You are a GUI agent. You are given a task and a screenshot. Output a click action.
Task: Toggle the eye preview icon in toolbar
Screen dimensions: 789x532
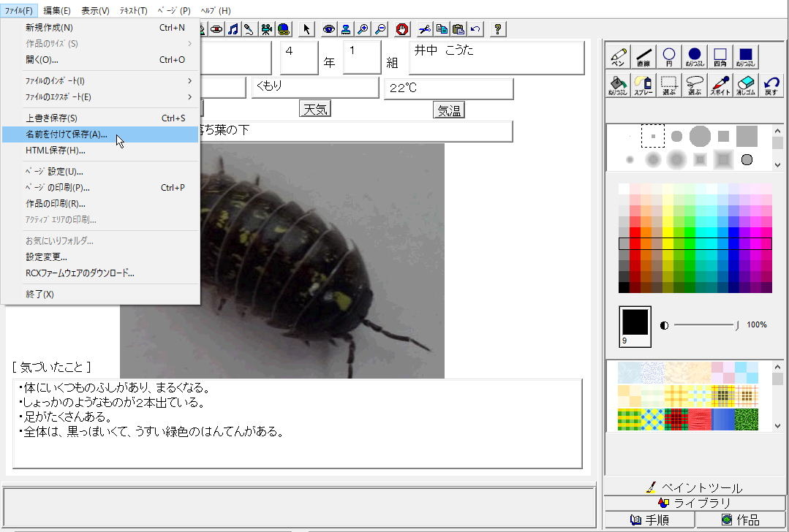point(328,29)
